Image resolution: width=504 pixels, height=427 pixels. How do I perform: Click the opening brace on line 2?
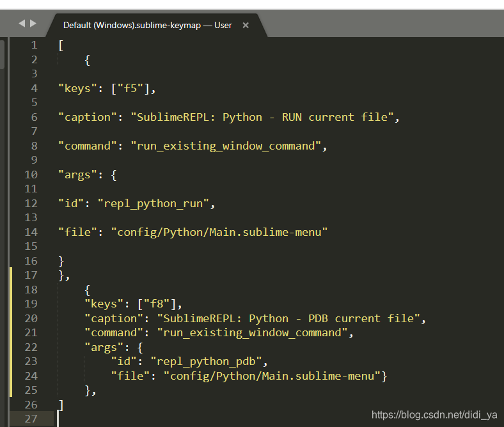coord(88,60)
